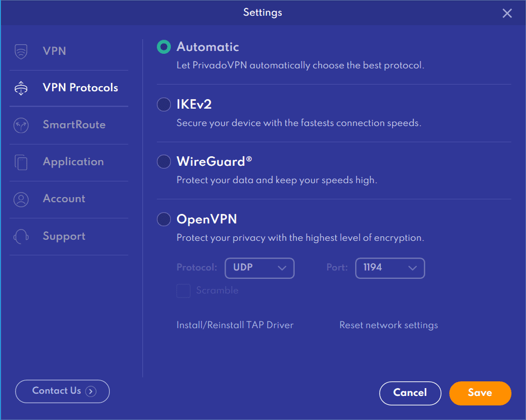Click the Application windows icon
This screenshot has height=420, width=526.
pos(21,162)
